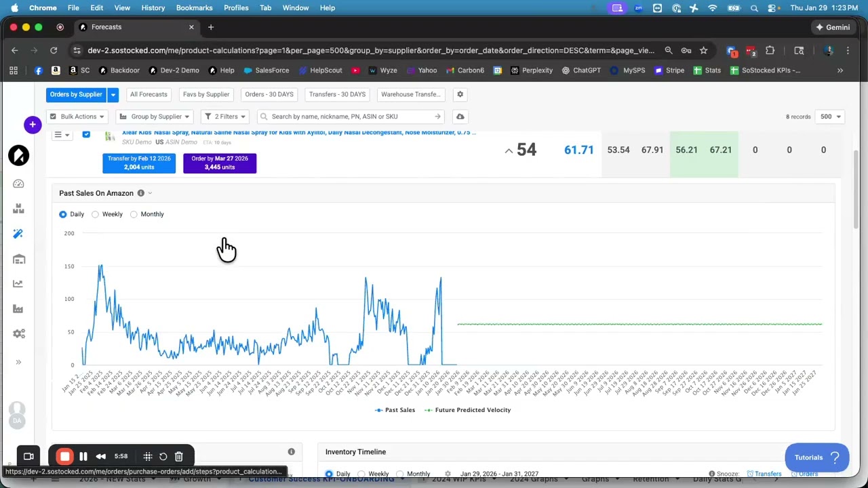The height and width of the screenshot is (488, 868).
Task: Open the 2 Filters dropdown
Action: tap(225, 117)
